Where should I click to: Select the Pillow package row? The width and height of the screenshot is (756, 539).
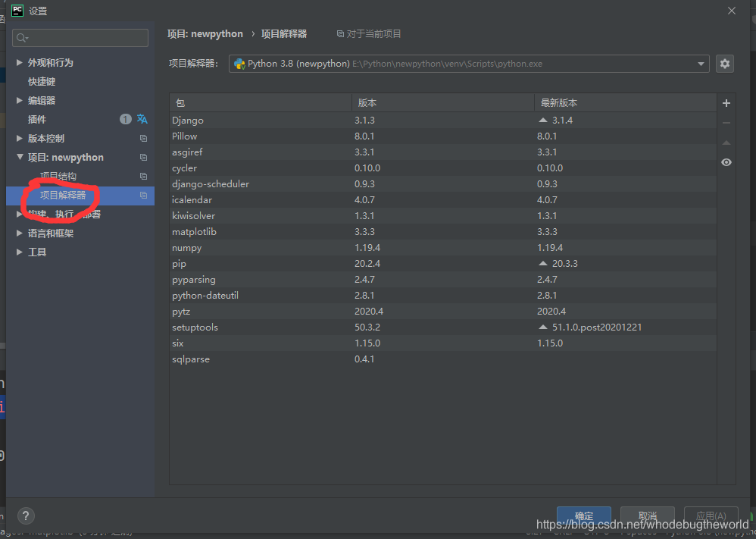coord(442,136)
